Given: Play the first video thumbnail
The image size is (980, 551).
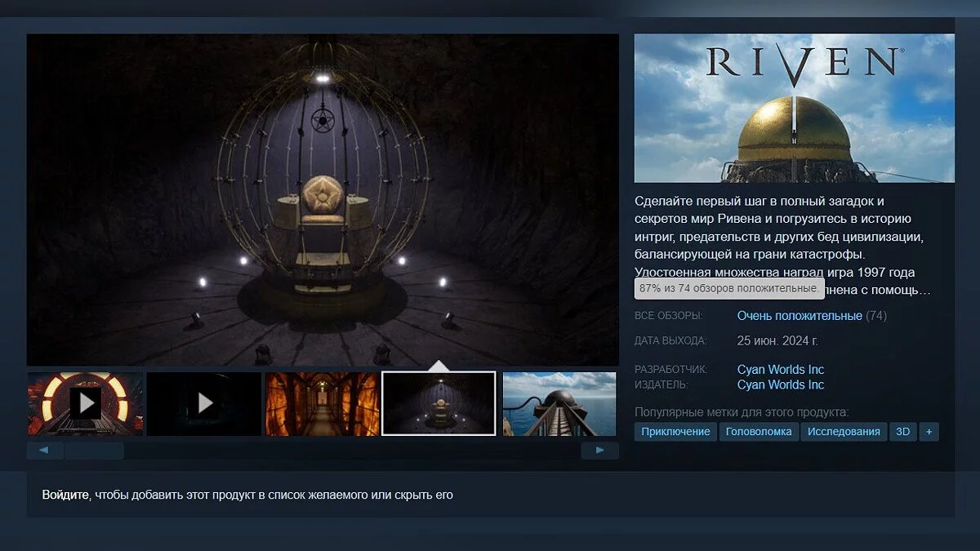Looking at the screenshot, I should (x=86, y=403).
